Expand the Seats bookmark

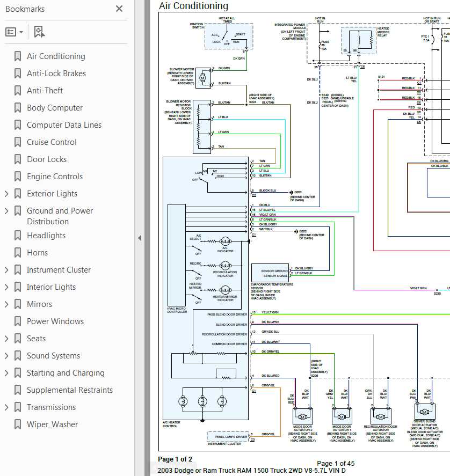coord(6,339)
